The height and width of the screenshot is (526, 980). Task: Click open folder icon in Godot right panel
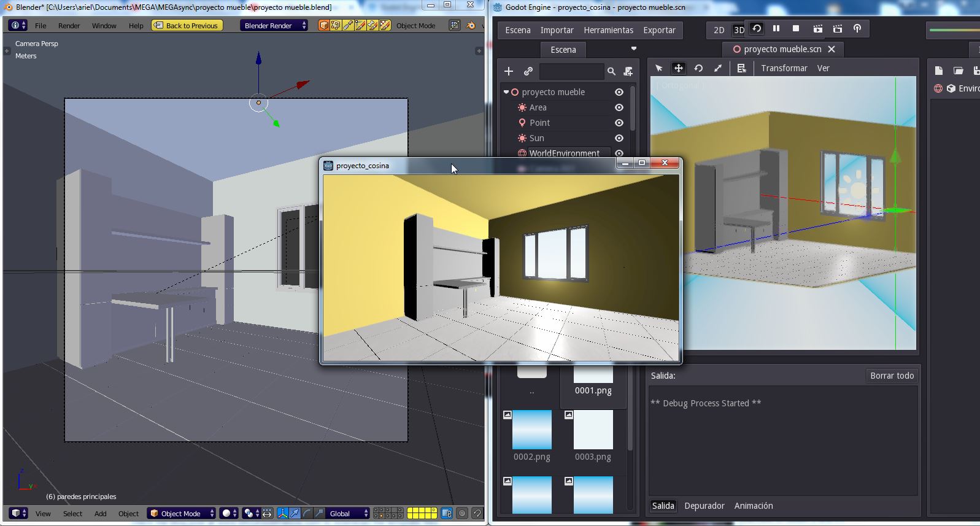[958, 71]
